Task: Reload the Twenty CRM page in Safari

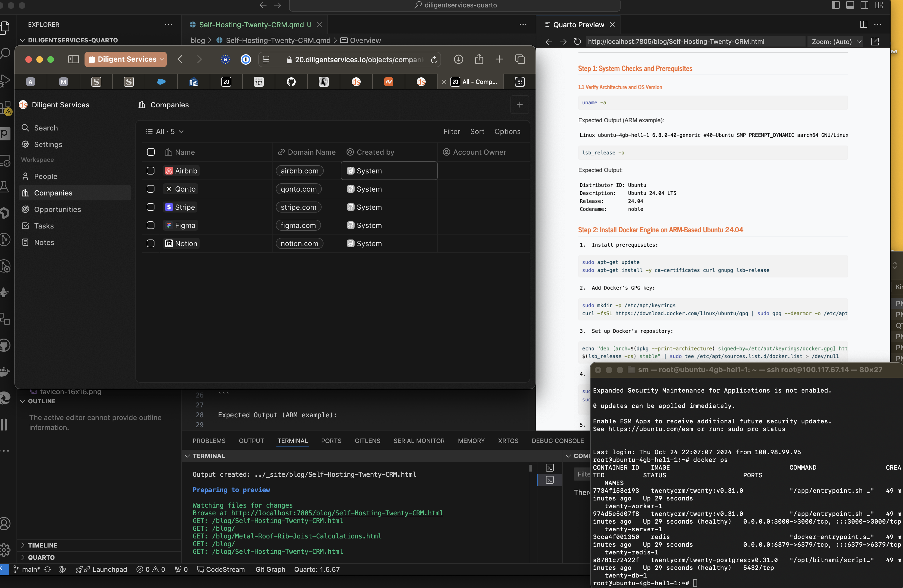Action: click(434, 59)
